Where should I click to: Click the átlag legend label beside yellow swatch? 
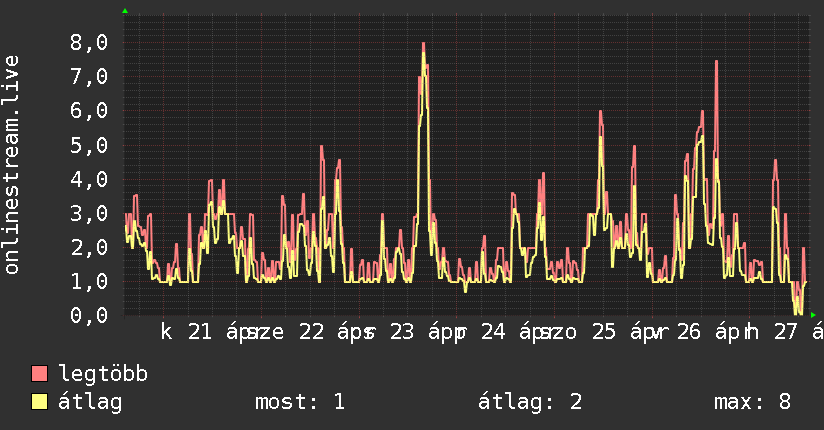click(90, 402)
